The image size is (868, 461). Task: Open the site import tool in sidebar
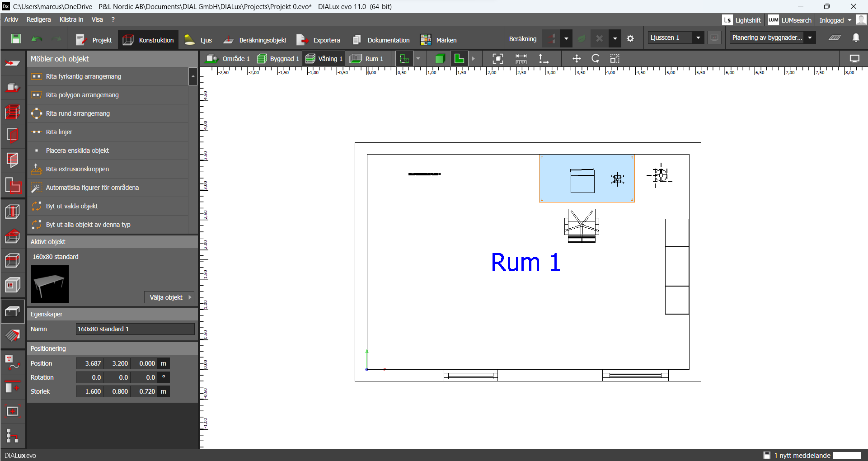coord(13,64)
